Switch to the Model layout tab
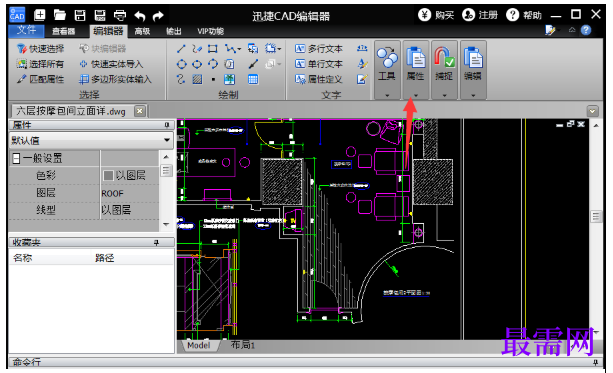This screenshot has height=373, width=613. [x=199, y=345]
